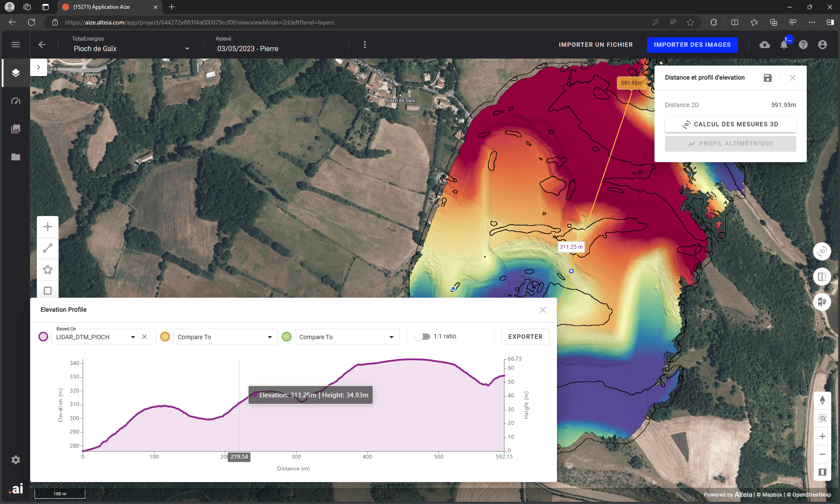Image resolution: width=840 pixels, height=504 pixels.
Task: Close the Elevation Profile panel
Action: [543, 310]
